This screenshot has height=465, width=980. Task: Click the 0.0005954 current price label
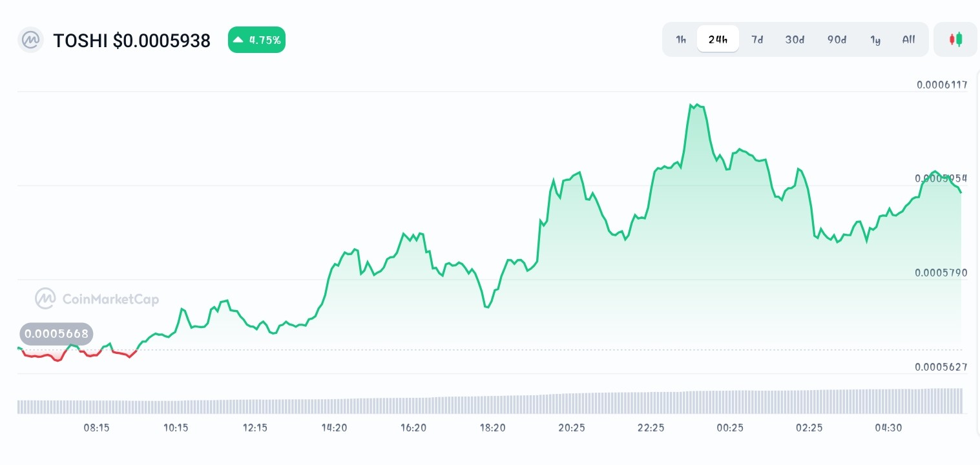click(941, 178)
